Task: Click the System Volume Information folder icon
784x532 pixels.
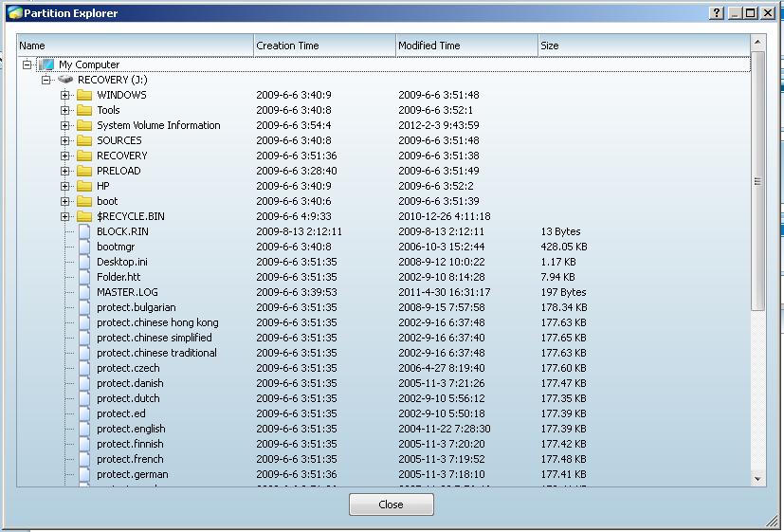Action: 84,125
